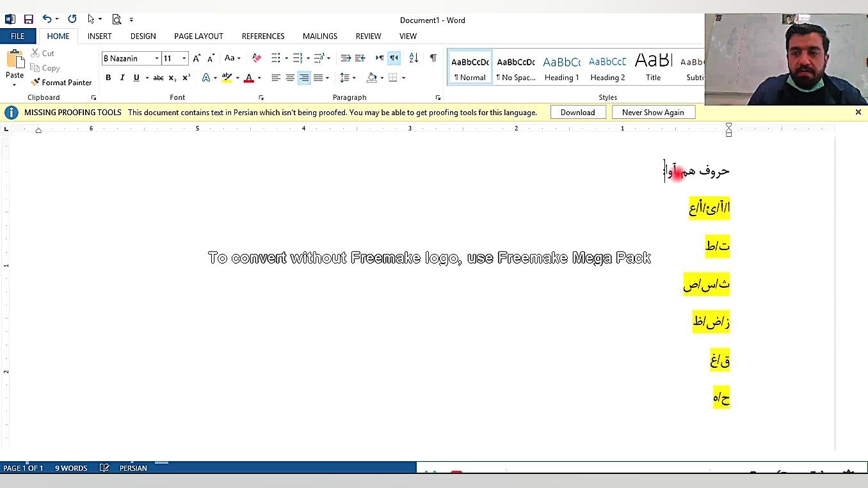Toggle underline formatting
The height and width of the screenshot is (488, 868).
point(136,78)
